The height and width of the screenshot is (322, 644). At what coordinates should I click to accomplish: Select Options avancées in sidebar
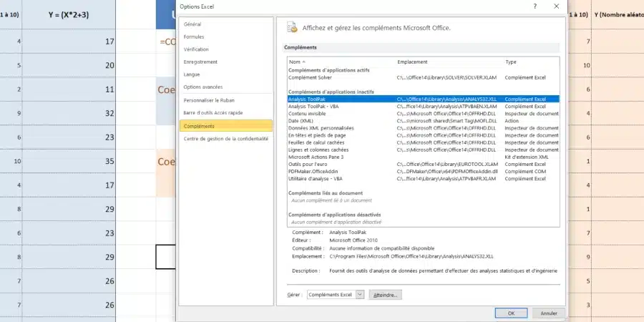coord(226,87)
